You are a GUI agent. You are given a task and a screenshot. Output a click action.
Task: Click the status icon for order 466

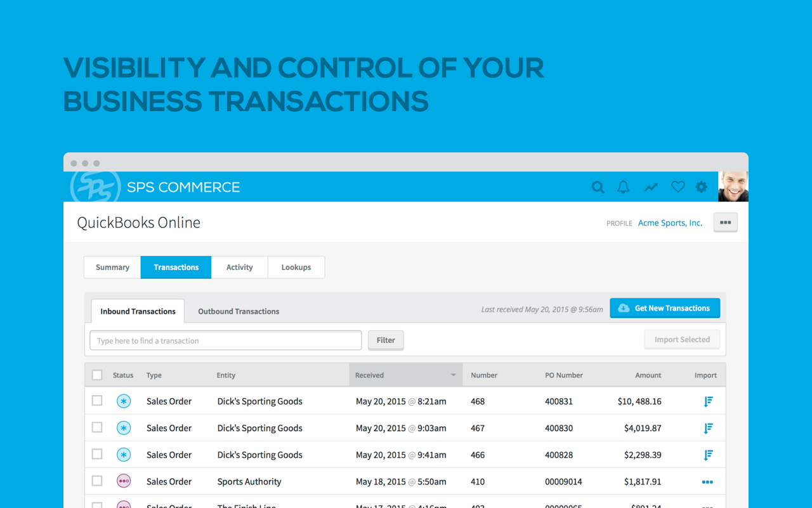(x=124, y=455)
